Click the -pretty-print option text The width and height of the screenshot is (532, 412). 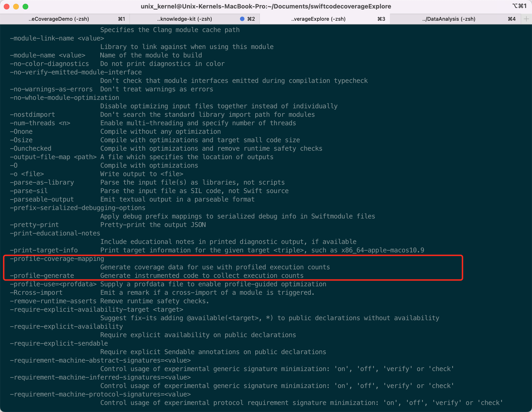(34, 225)
